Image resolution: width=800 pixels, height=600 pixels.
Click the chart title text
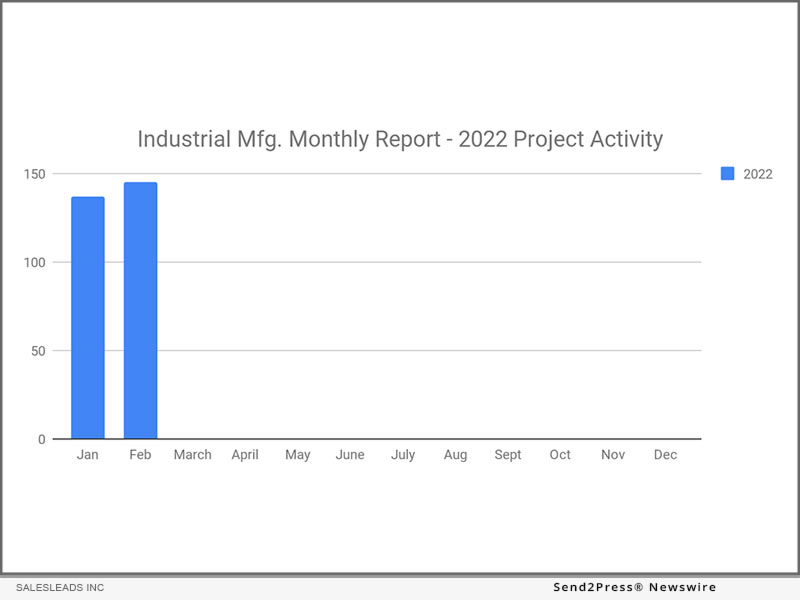click(x=400, y=139)
